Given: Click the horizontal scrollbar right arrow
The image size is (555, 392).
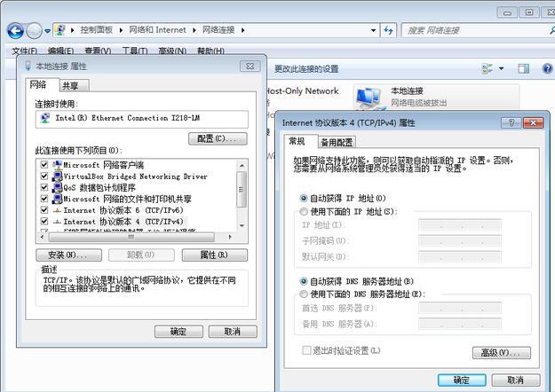Looking at the screenshot, I should [x=230, y=237].
